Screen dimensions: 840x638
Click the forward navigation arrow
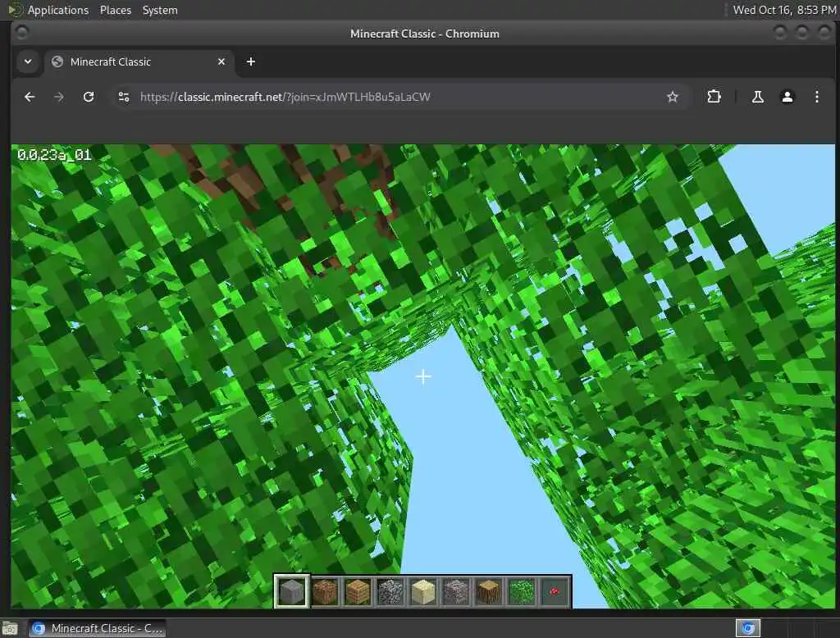(x=59, y=97)
